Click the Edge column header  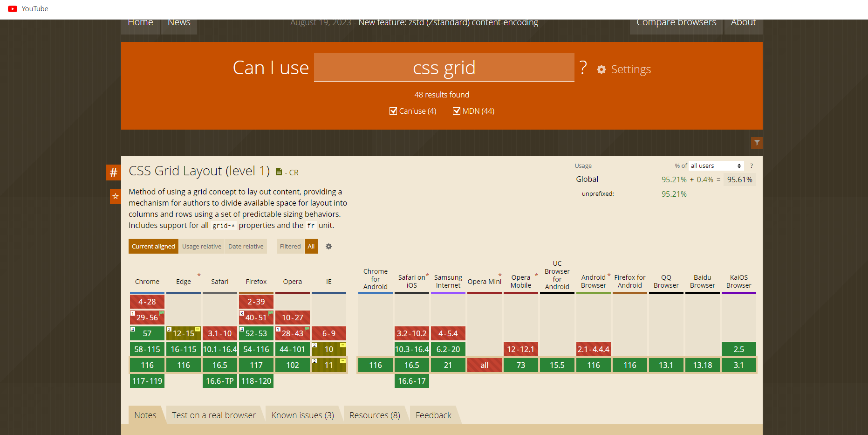(184, 282)
